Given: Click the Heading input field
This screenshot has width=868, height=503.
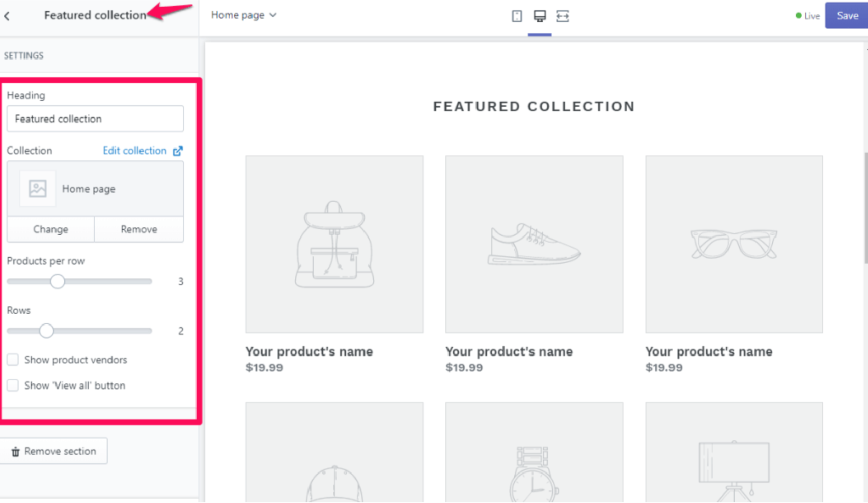Looking at the screenshot, I should 95,119.
